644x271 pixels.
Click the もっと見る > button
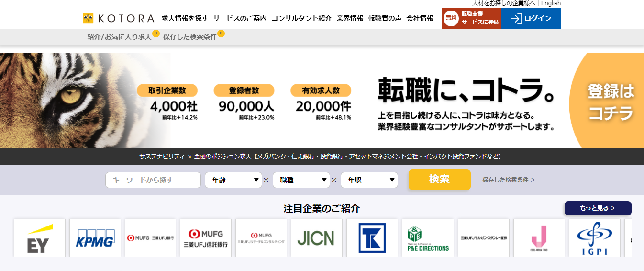598,208
